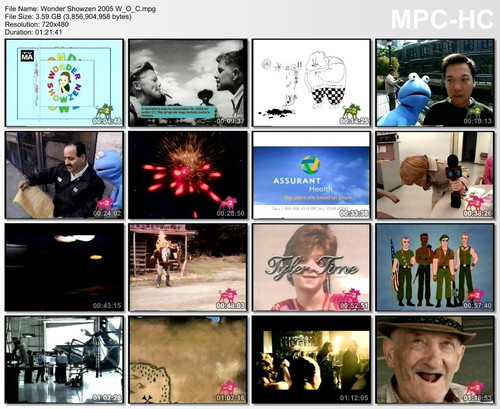This screenshot has height=409, width=500.
Task: Click the ASSURANT Health logo text
Action: [303, 185]
